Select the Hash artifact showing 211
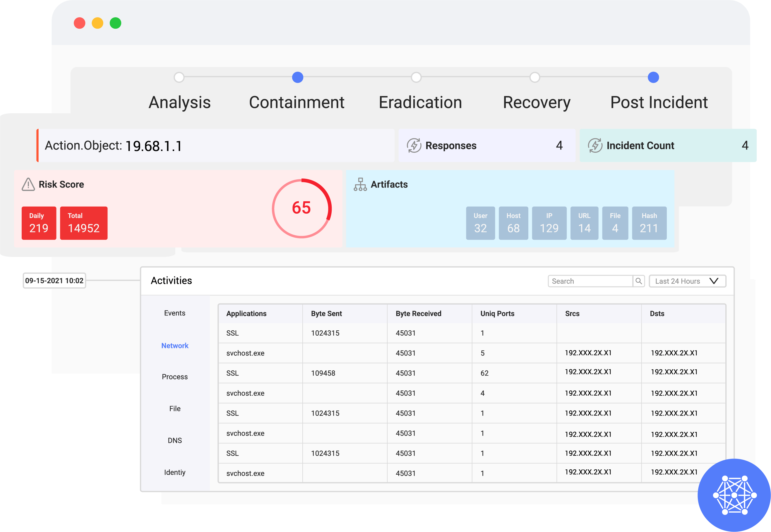This screenshot has height=532, width=771. tap(649, 223)
